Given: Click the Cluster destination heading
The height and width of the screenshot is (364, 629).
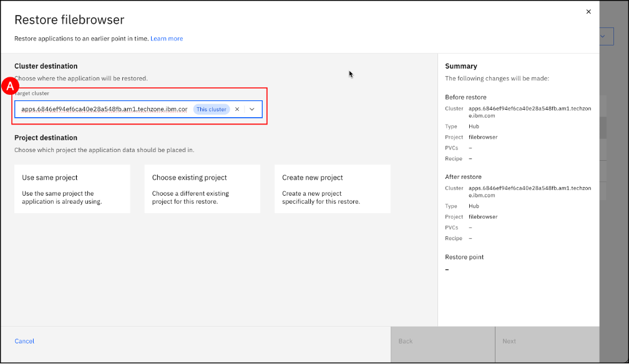Looking at the screenshot, I should coord(46,66).
